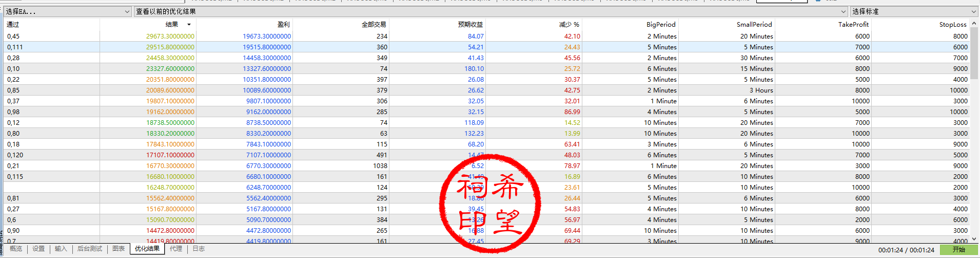Screen dimensions: 980x258
Task: Click the 00:01:24 / 00:01:24 progress time
Action: click(906, 250)
